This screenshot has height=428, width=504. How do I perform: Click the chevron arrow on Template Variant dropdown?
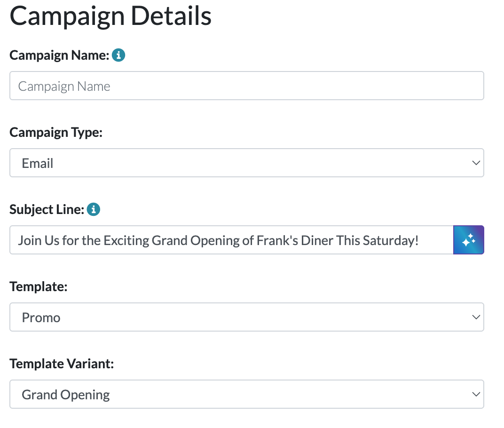point(475,395)
